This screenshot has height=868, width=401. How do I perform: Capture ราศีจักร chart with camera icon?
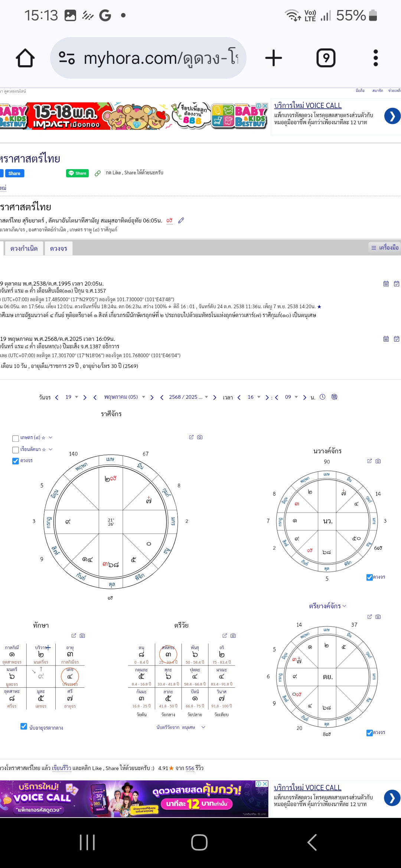(200, 437)
